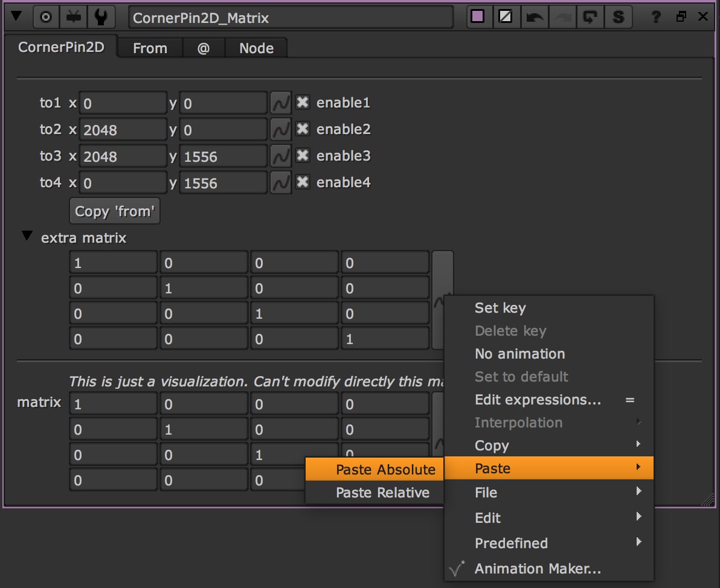Toggle the enable4 checkbox
720x588 pixels.
[303, 182]
